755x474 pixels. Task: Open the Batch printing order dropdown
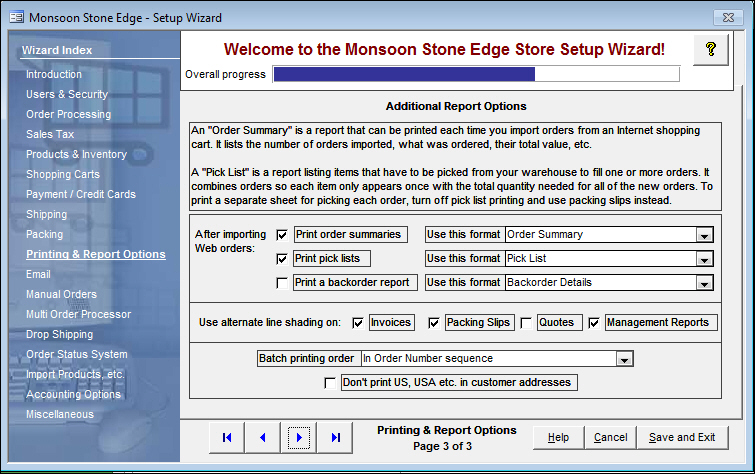(x=625, y=359)
